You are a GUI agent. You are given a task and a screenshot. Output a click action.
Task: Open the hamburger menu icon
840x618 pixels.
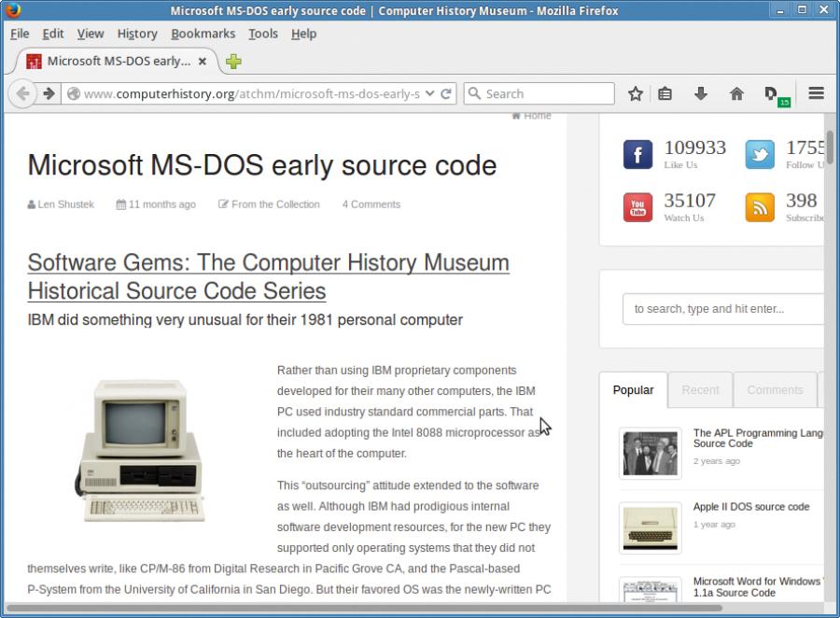(x=816, y=93)
